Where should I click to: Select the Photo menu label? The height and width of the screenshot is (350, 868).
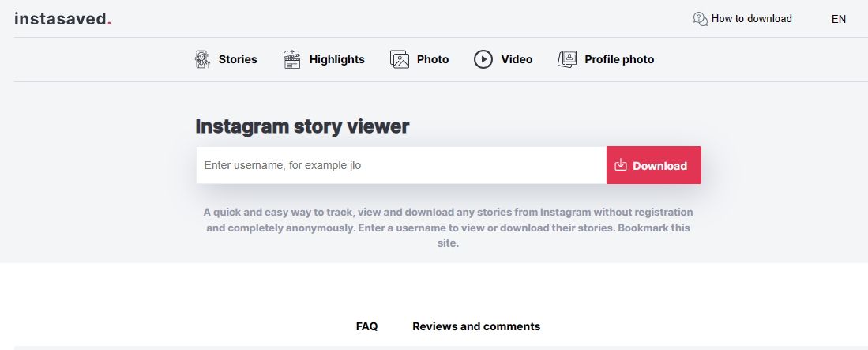pyautogui.click(x=433, y=59)
